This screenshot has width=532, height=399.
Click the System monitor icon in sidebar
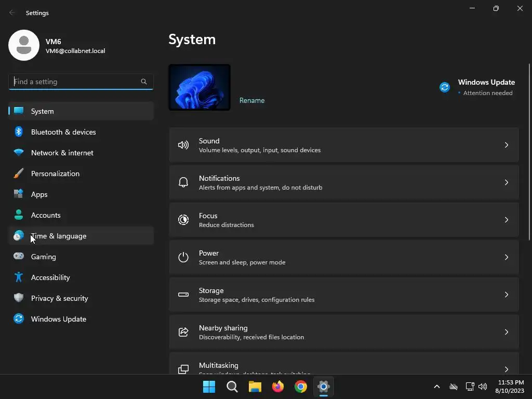click(19, 111)
